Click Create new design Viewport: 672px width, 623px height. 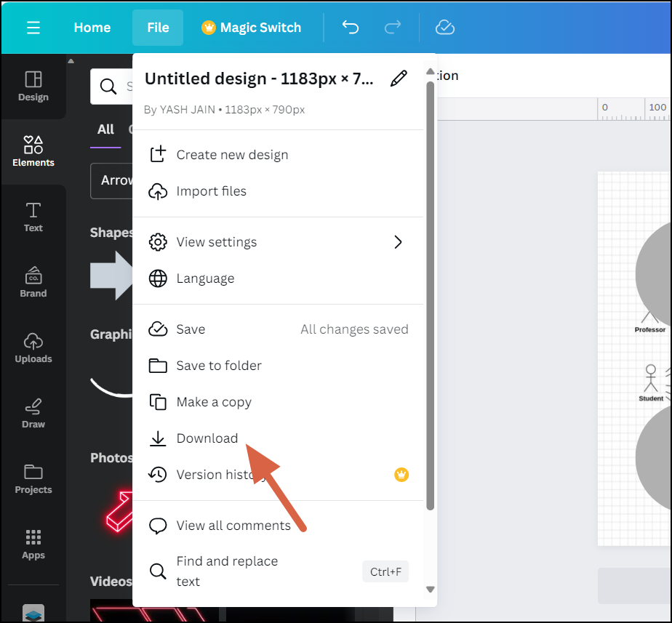click(232, 154)
